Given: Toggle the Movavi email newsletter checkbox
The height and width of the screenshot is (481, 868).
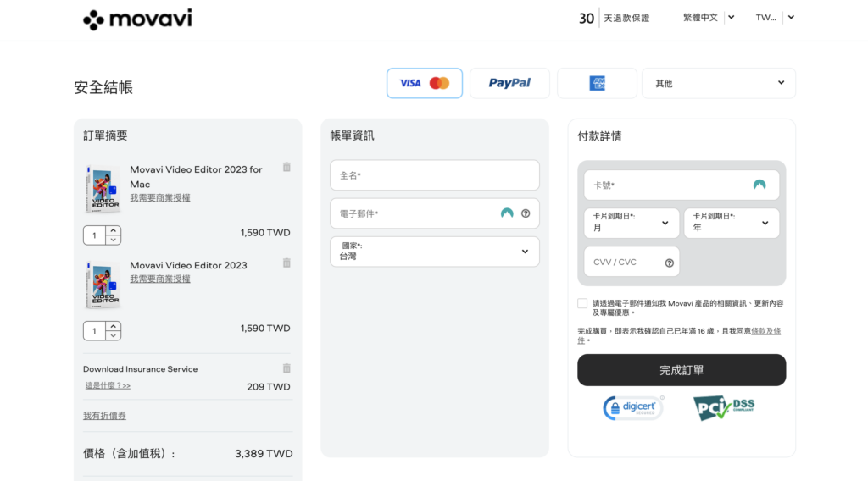Looking at the screenshot, I should click(x=582, y=303).
